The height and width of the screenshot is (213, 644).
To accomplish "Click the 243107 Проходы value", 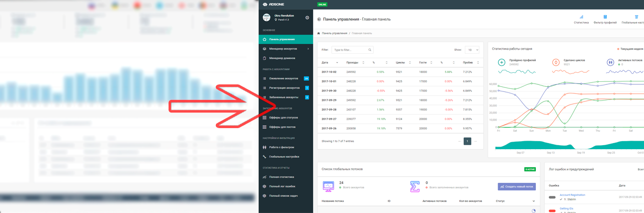I will [351, 110].
